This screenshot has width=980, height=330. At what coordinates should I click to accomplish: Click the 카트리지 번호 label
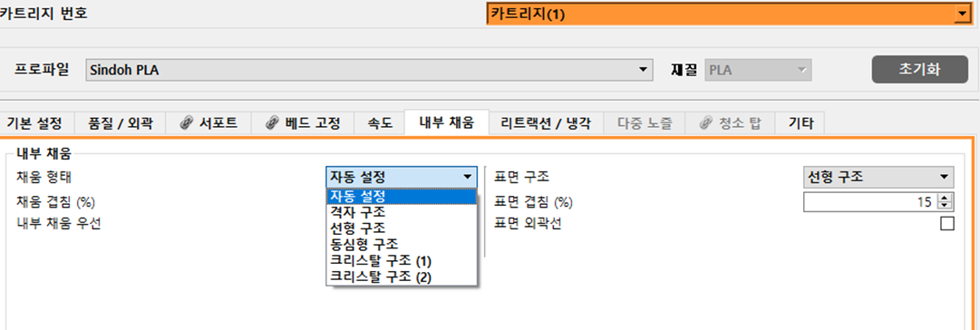coord(44,14)
